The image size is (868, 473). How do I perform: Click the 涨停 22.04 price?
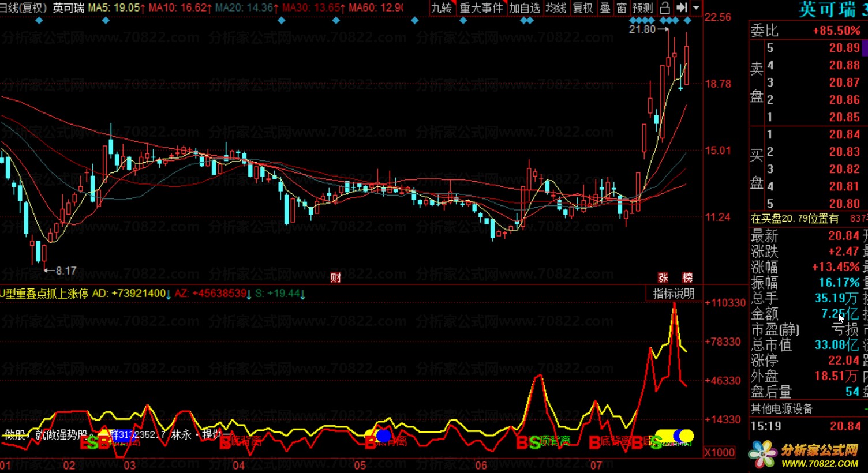(844, 361)
